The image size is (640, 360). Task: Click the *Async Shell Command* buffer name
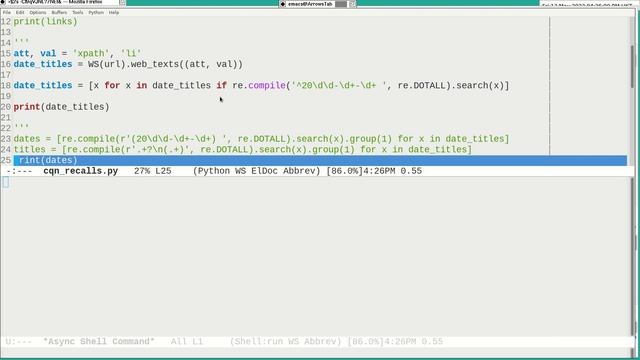[x=99, y=342]
